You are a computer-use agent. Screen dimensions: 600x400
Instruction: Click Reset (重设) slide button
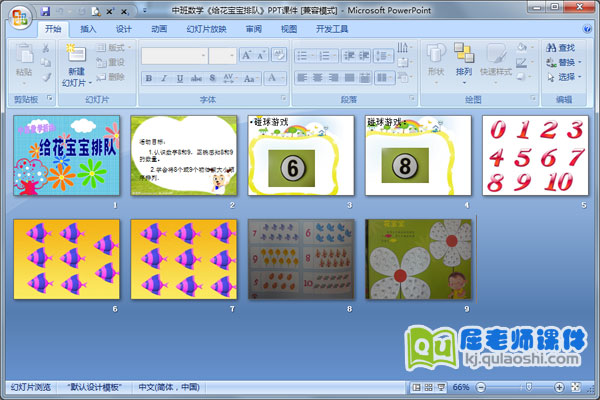[111, 62]
